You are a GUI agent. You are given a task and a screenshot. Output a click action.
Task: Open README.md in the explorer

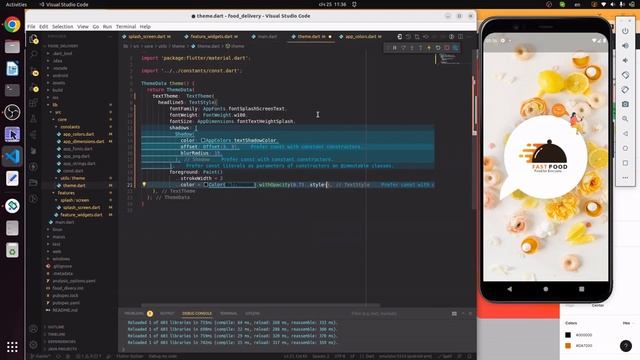[64, 310]
